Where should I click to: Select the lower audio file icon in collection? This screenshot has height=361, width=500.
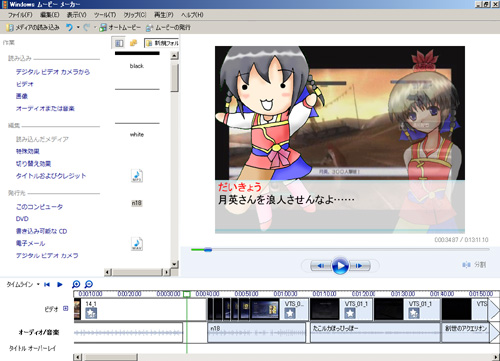click(137, 244)
